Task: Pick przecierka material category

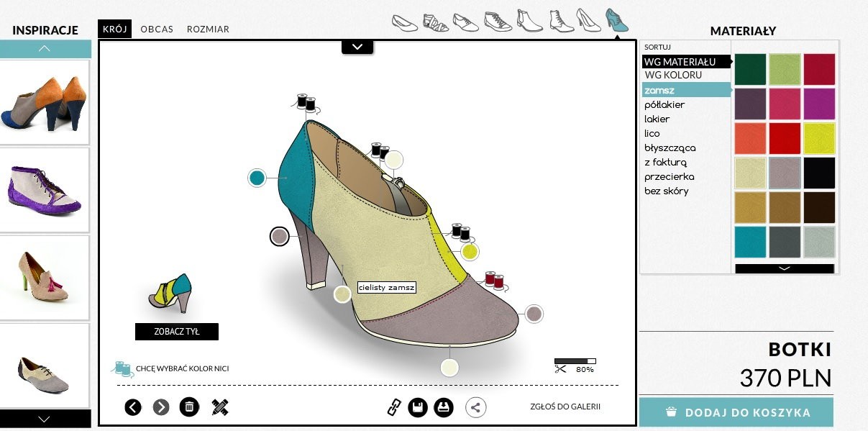Action: click(669, 176)
